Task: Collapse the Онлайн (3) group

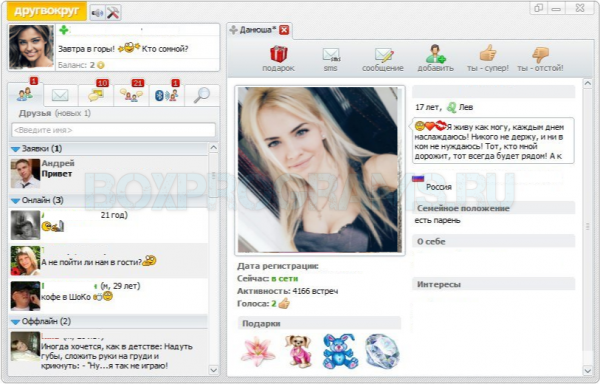Action: [x=15, y=200]
